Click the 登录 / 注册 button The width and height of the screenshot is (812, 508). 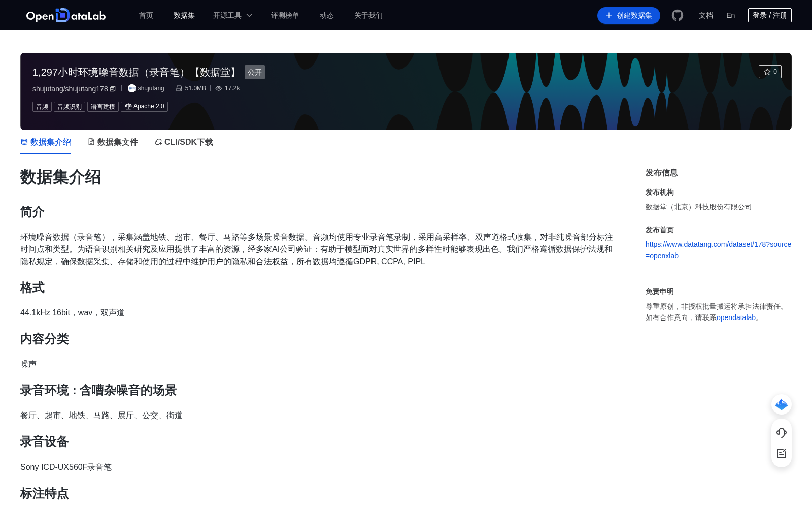point(770,15)
